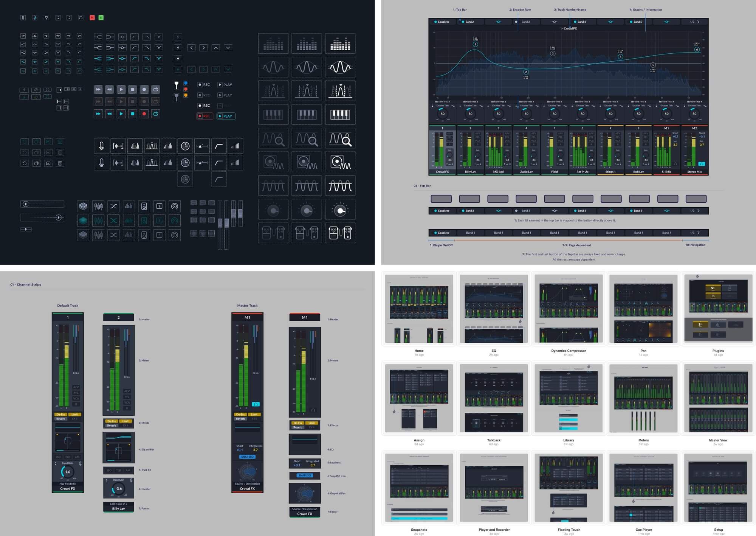This screenshot has height=536, width=756.
Task: Click the red record button in cyan transport row
Action: pos(144,113)
